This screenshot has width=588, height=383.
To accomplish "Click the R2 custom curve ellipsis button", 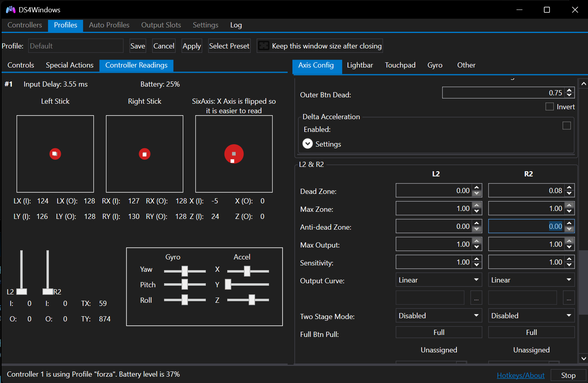I will coord(569,298).
